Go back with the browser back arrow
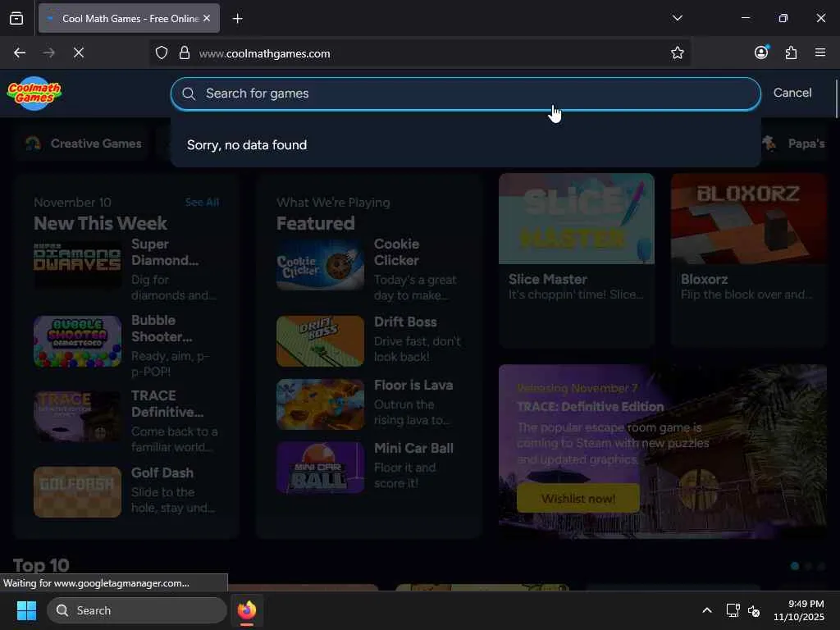 [20, 52]
